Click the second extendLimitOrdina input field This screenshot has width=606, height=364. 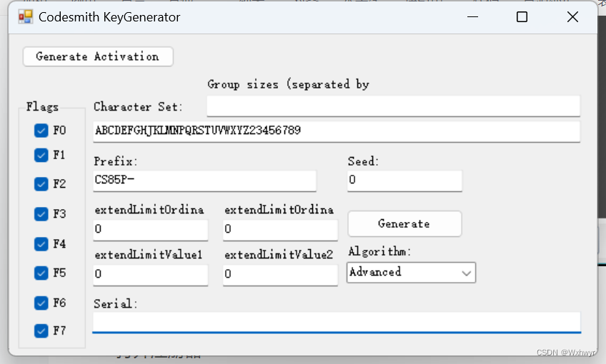(280, 230)
